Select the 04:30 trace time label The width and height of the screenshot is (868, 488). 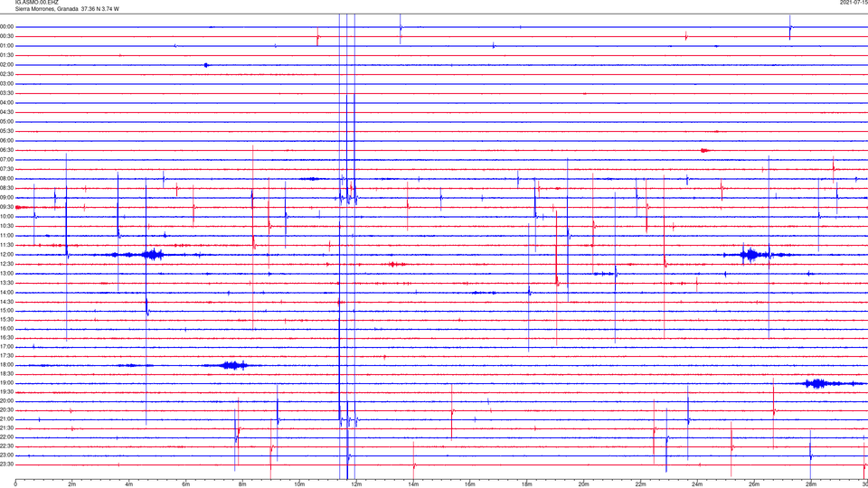coord(7,112)
